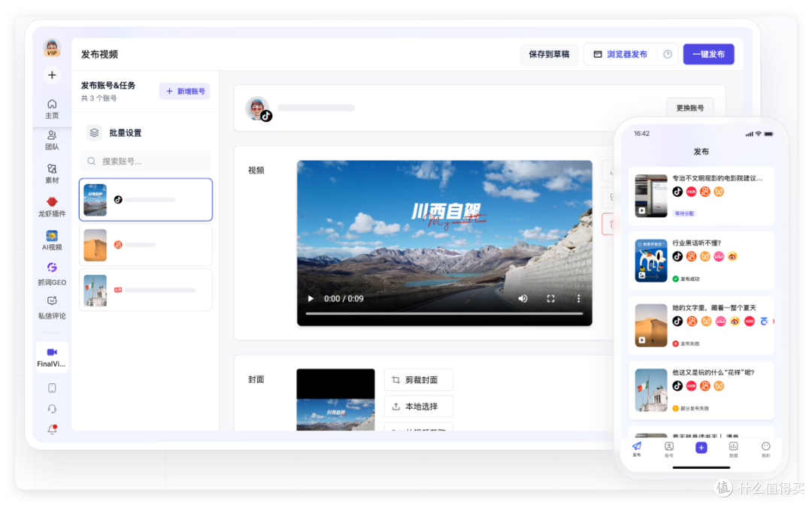The height and width of the screenshot is (505, 812).
Task: Click the 发布失败 status on the phone
Action: tap(686, 343)
